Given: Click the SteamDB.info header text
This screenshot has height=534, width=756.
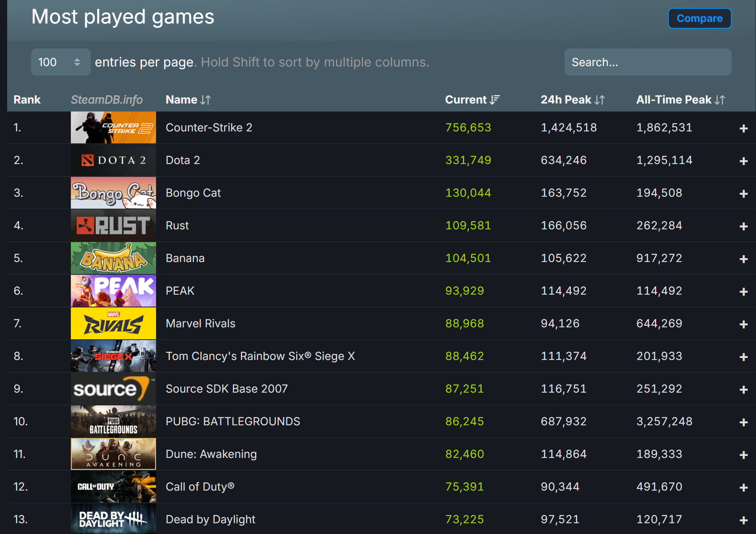Looking at the screenshot, I should 107,100.
